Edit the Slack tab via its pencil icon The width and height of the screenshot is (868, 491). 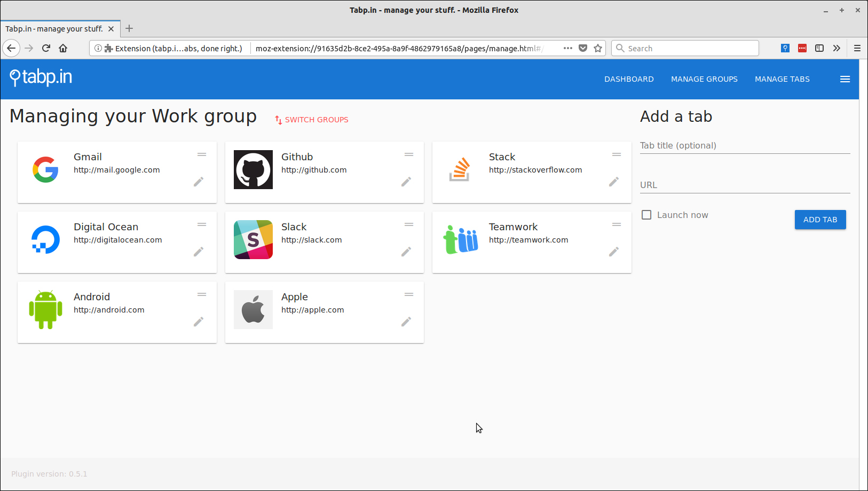point(406,252)
